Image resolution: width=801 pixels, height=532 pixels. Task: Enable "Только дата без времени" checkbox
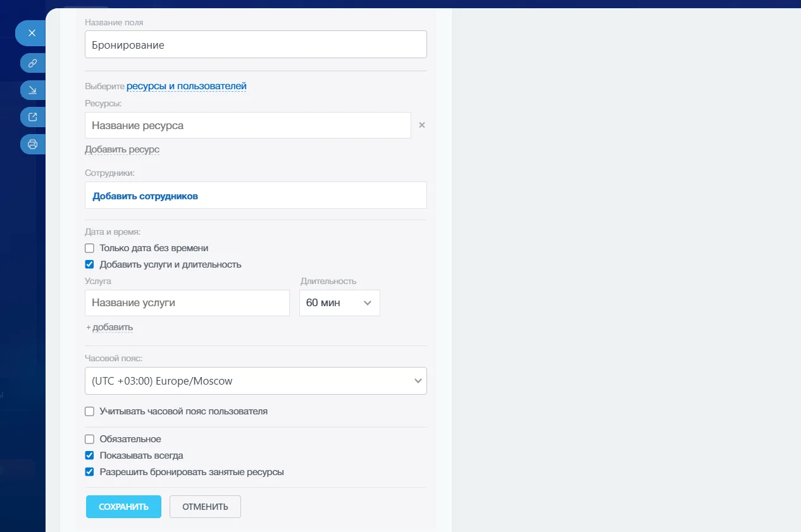click(90, 248)
